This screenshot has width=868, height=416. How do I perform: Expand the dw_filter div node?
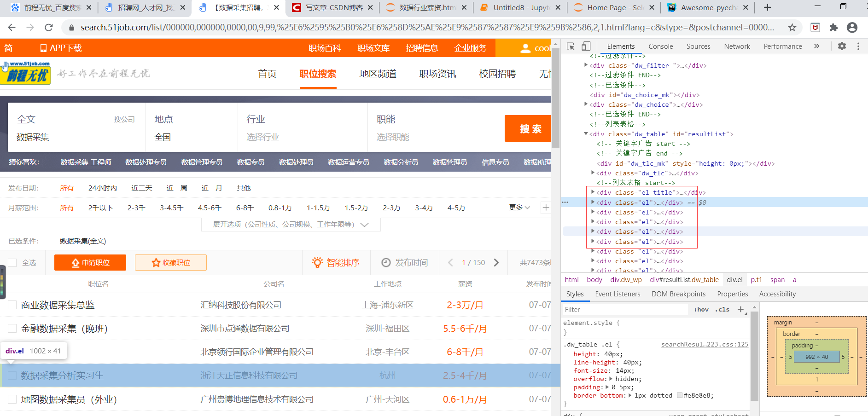(586, 65)
